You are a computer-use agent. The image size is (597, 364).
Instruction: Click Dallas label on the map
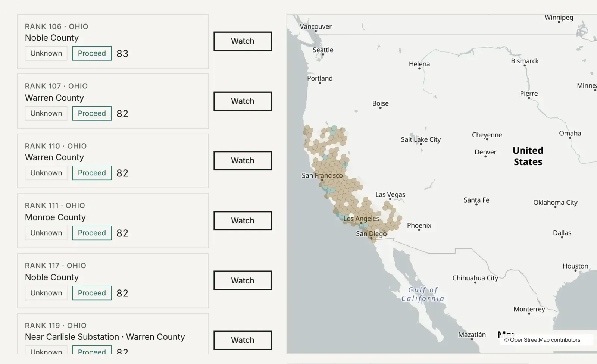[x=562, y=233]
